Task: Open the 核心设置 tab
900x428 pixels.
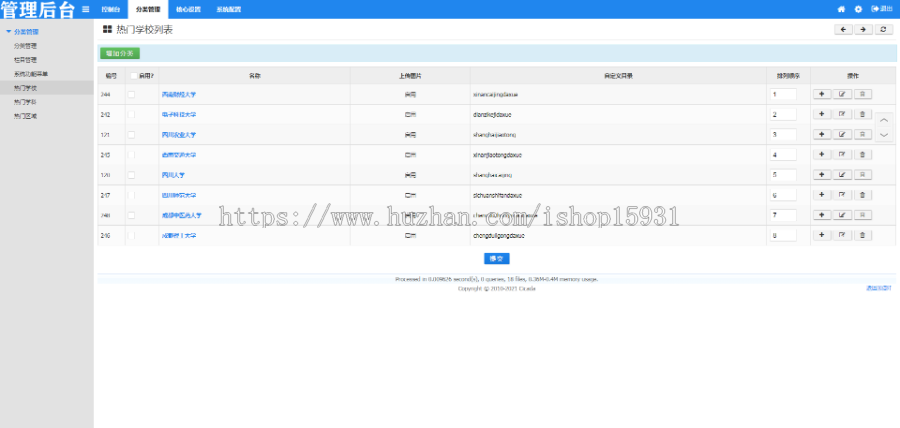Action: [x=188, y=9]
